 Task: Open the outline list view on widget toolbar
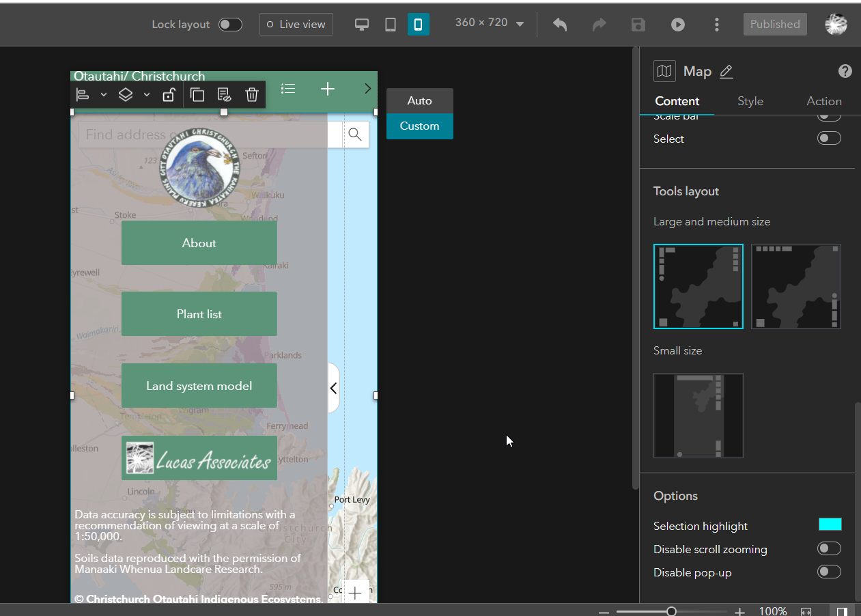pos(287,89)
